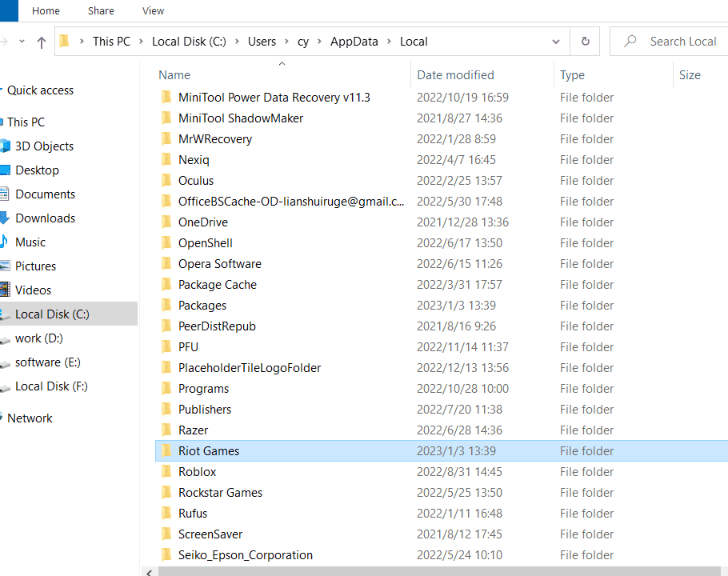Expand the chevron after This PC breadcrumb

tap(141, 41)
